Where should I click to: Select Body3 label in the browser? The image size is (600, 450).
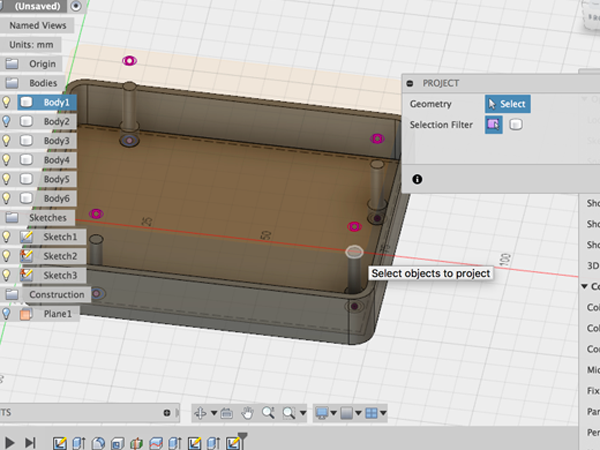(56, 140)
